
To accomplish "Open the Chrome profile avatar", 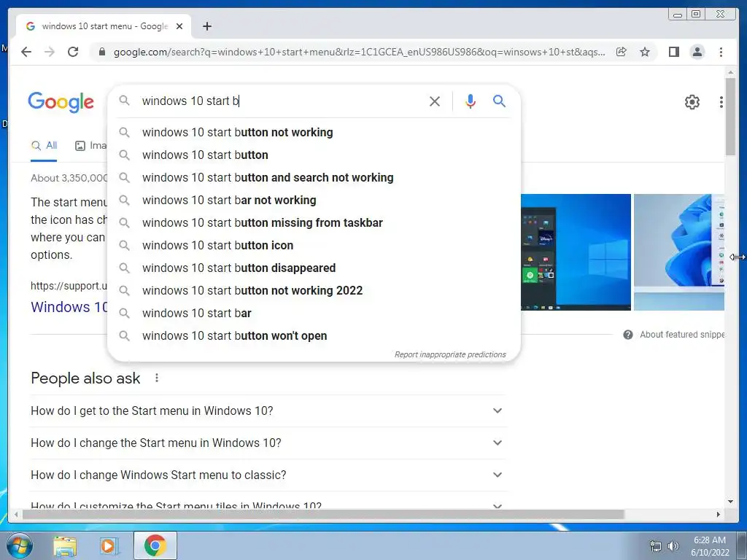I will pyautogui.click(x=697, y=52).
